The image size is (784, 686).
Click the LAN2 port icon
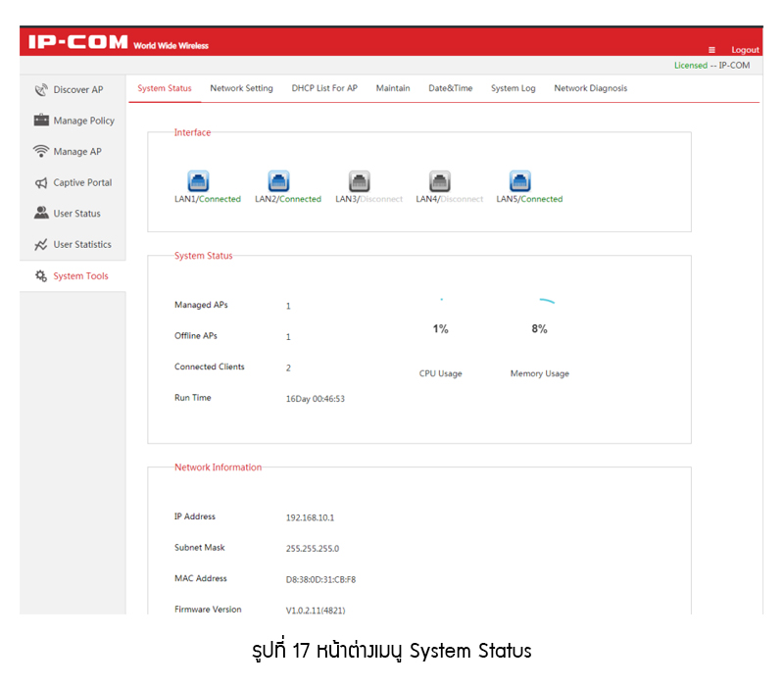click(278, 181)
